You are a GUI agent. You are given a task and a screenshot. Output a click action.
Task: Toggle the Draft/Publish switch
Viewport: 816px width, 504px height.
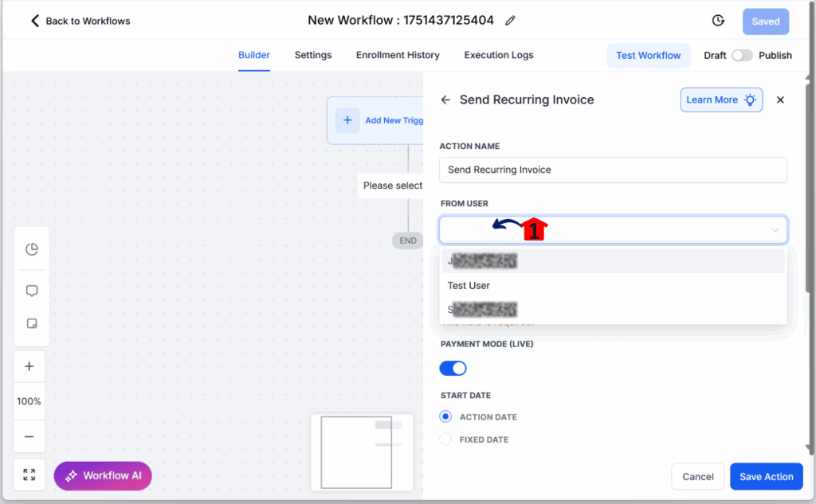coord(742,56)
